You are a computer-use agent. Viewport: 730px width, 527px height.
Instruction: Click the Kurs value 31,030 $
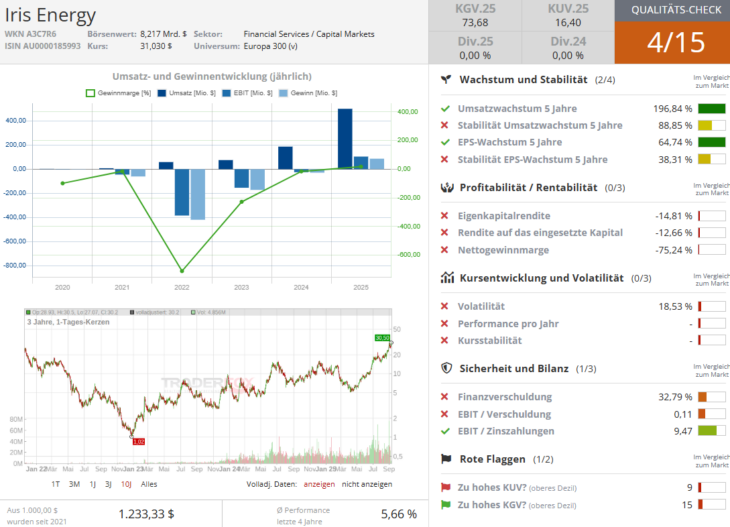(x=156, y=46)
